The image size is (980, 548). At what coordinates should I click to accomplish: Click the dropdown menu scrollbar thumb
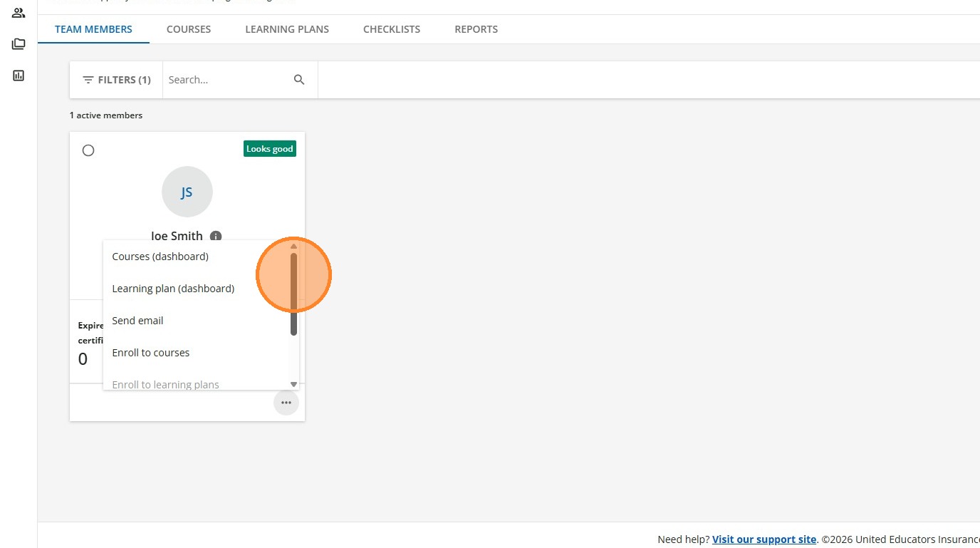tap(293, 294)
